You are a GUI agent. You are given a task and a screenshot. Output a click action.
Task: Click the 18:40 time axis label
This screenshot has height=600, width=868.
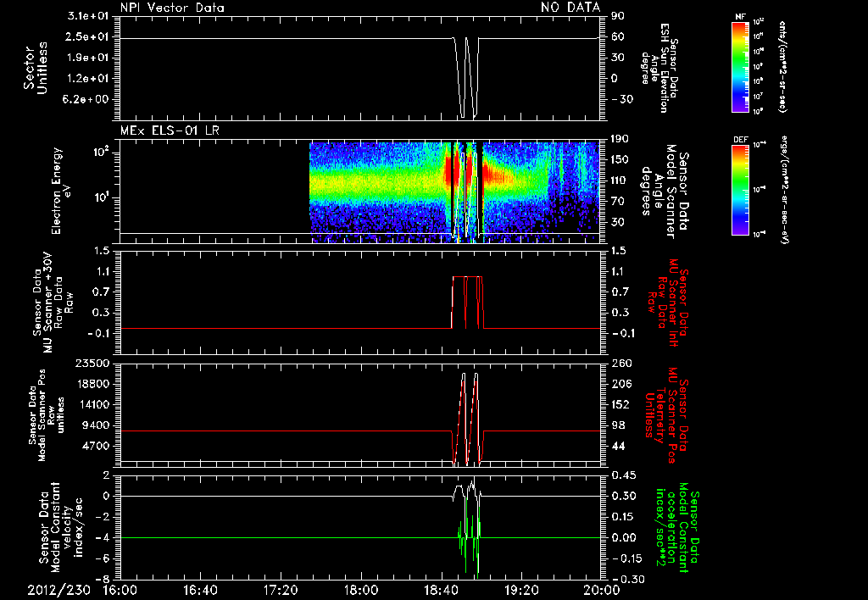[x=441, y=590]
